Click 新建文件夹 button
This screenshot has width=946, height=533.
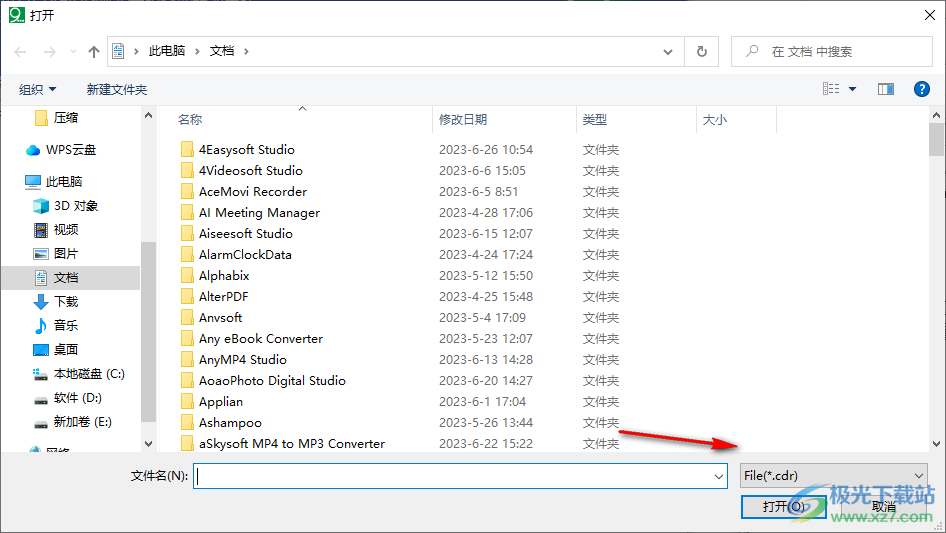pos(116,90)
